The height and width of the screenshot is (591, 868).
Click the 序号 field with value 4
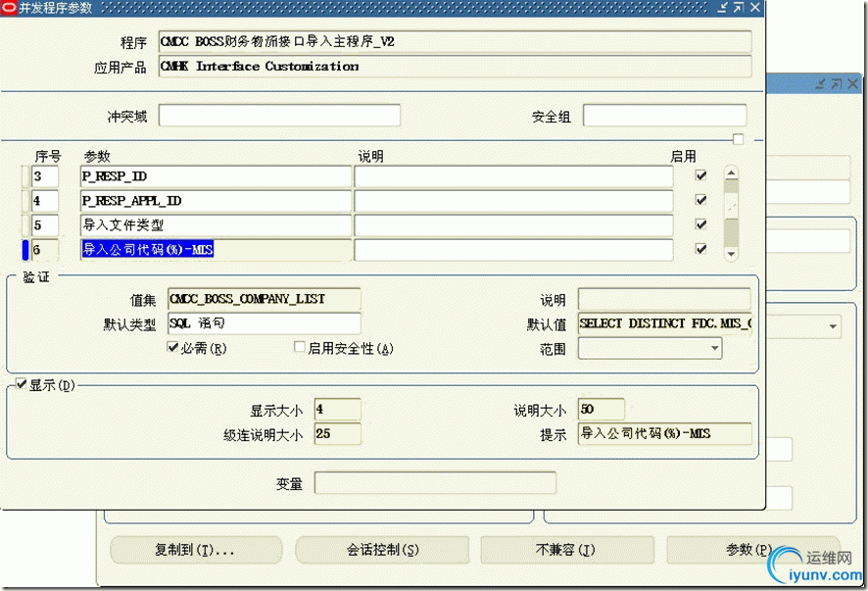click(x=45, y=201)
